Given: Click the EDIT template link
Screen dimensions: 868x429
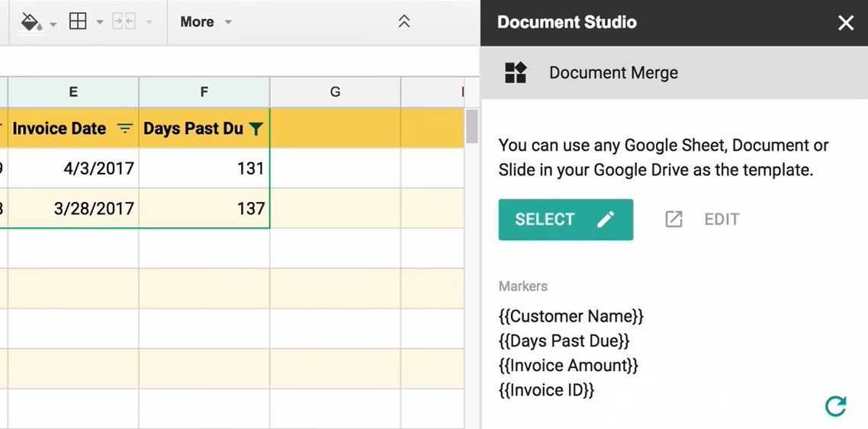Looking at the screenshot, I should [x=722, y=219].
